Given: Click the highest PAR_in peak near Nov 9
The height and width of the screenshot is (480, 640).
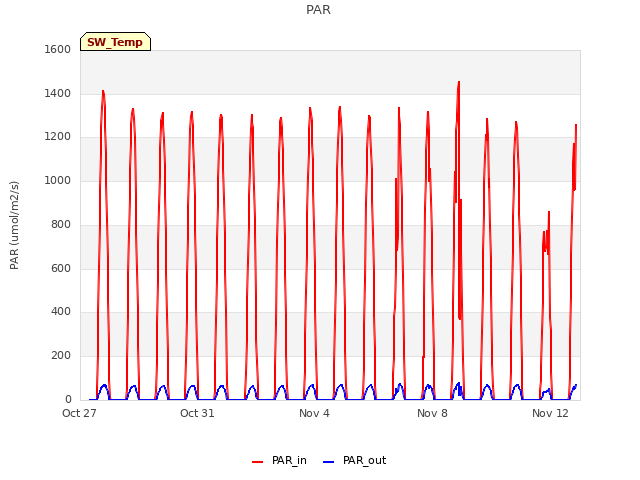Looking at the screenshot, I should [x=459, y=82].
